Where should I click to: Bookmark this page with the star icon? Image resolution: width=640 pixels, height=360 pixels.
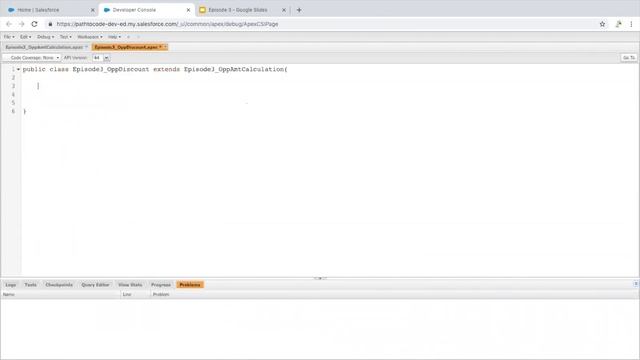(x=602, y=24)
